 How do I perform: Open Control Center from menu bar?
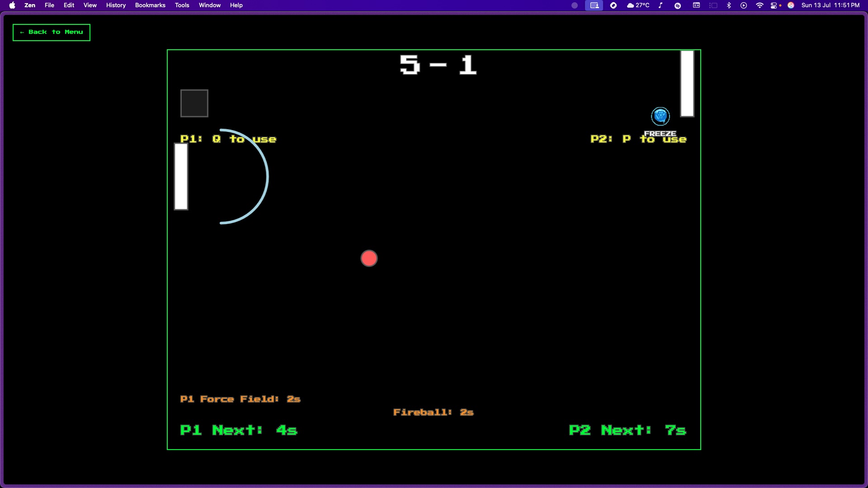774,5
